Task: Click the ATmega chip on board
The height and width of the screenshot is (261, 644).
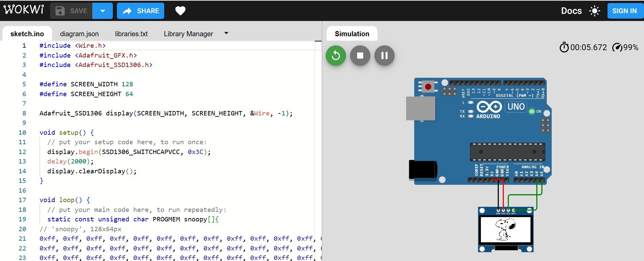Action: click(x=507, y=152)
